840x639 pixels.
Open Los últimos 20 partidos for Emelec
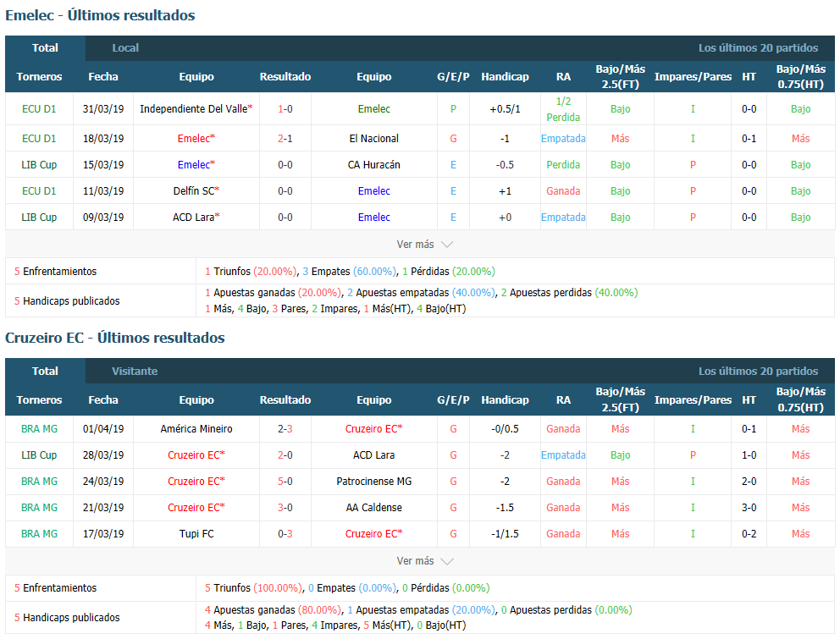(x=758, y=48)
